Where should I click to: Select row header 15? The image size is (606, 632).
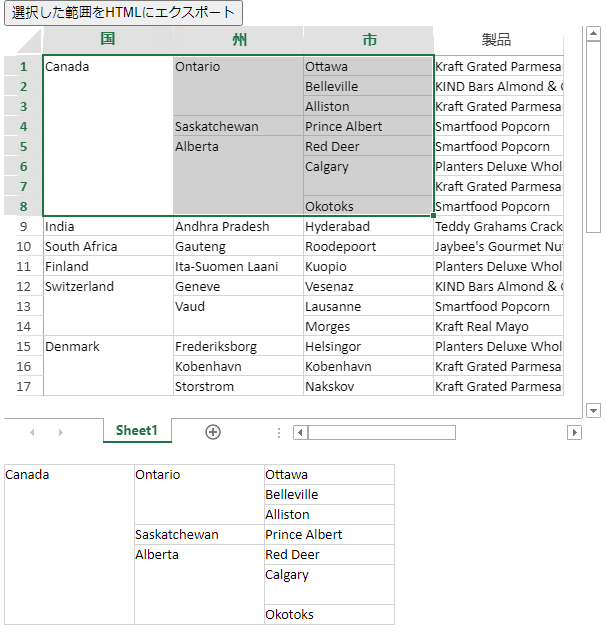point(23,347)
